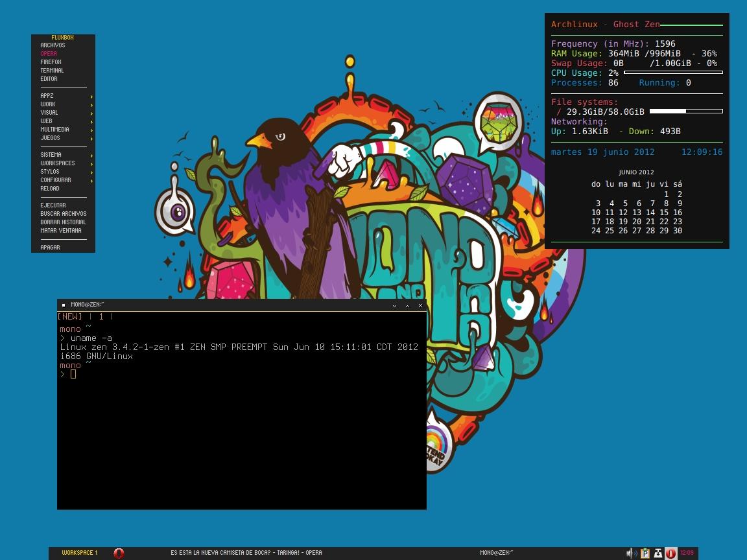Image resolution: width=747 pixels, height=560 pixels.
Task: Click the Networking Up value 1.63KiB
Action: tap(590, 131)
